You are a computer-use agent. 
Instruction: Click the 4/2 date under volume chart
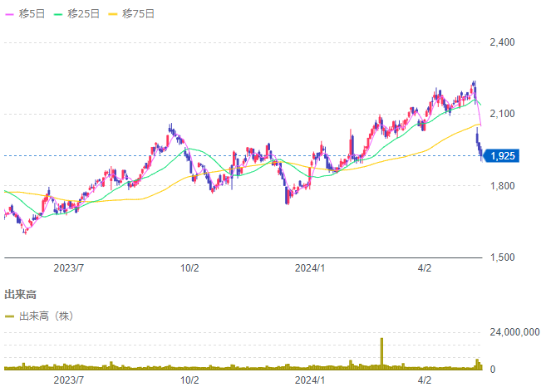tap(424, 380)
